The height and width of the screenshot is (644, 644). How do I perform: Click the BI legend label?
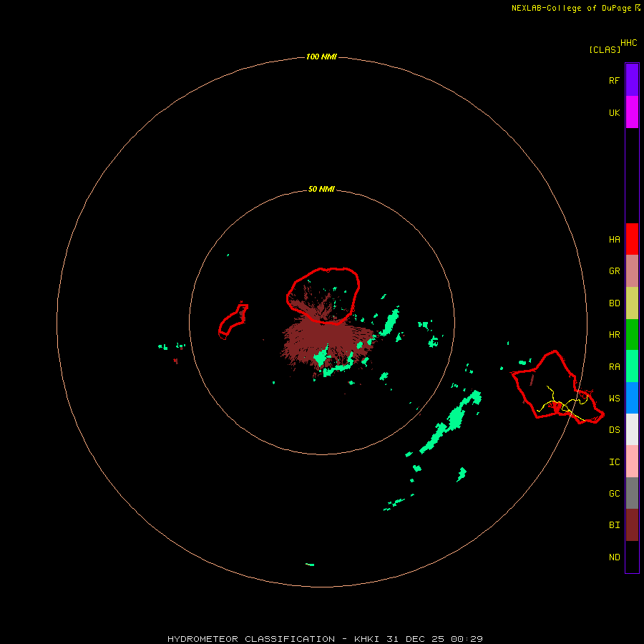[x=614, y=525]
